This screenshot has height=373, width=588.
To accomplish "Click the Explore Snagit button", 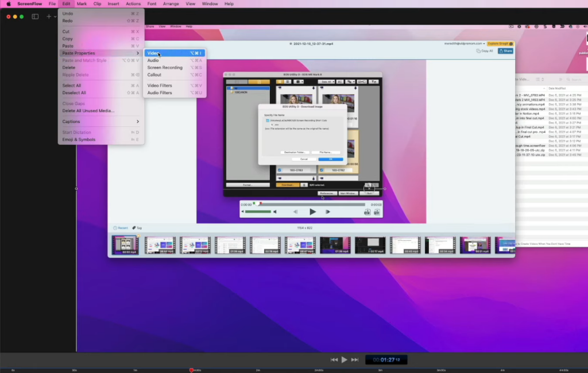I will point(500,44).
